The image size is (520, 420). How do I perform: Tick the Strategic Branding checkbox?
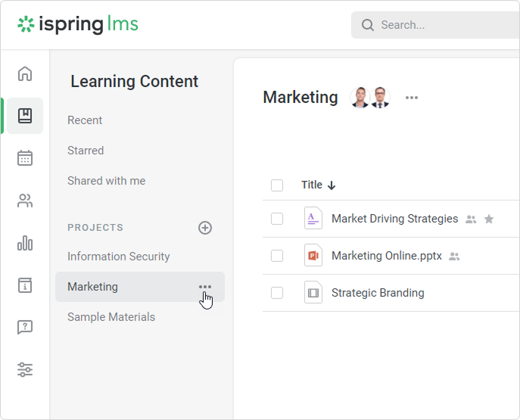(277, 293)
